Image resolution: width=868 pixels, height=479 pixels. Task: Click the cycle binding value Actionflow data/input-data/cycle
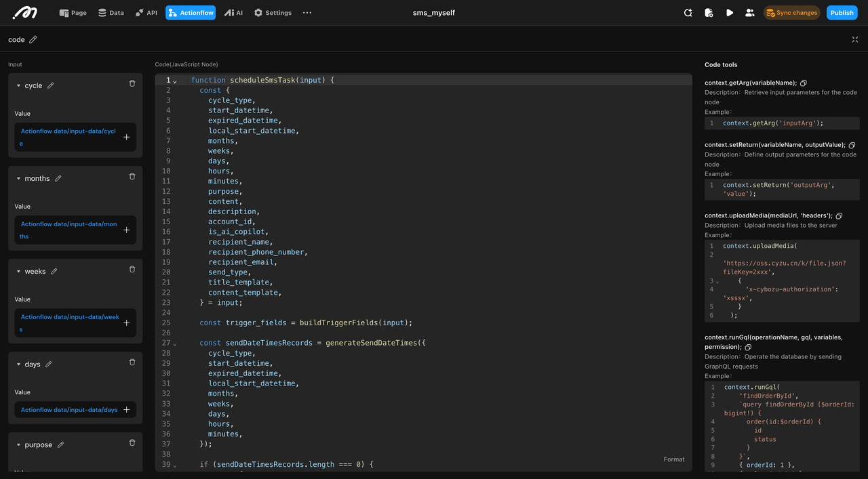pos(68,138)
